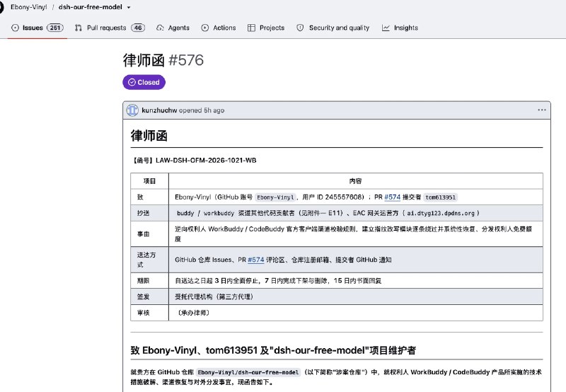Open the Projects tab
The image size is (566, 392).
click(x=266, y=28)
